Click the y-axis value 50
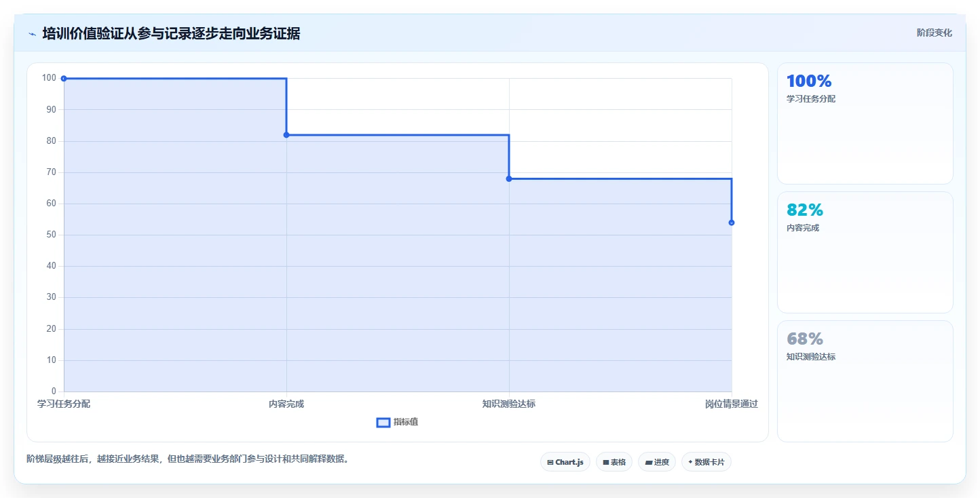Viewport: 980px width, 498px height. pyautogui.click(x=51, y=235)
